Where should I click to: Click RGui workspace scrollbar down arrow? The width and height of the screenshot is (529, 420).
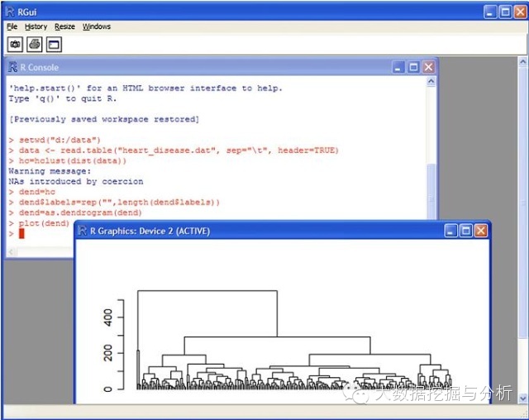(523, 398)
